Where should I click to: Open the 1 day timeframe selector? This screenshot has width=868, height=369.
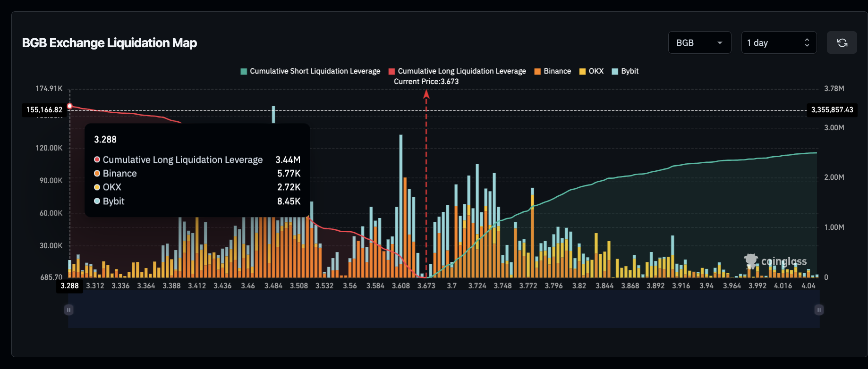(x=779, y=42)
